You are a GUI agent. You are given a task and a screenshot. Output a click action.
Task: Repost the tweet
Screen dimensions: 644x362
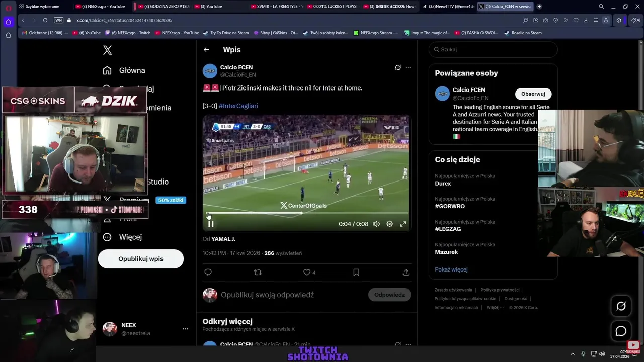pos(258,272)
